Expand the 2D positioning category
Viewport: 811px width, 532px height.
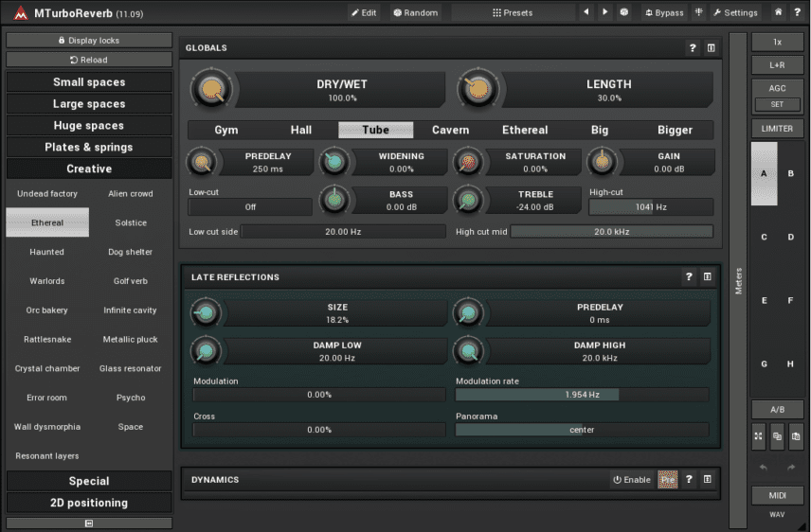coord(89,503)
